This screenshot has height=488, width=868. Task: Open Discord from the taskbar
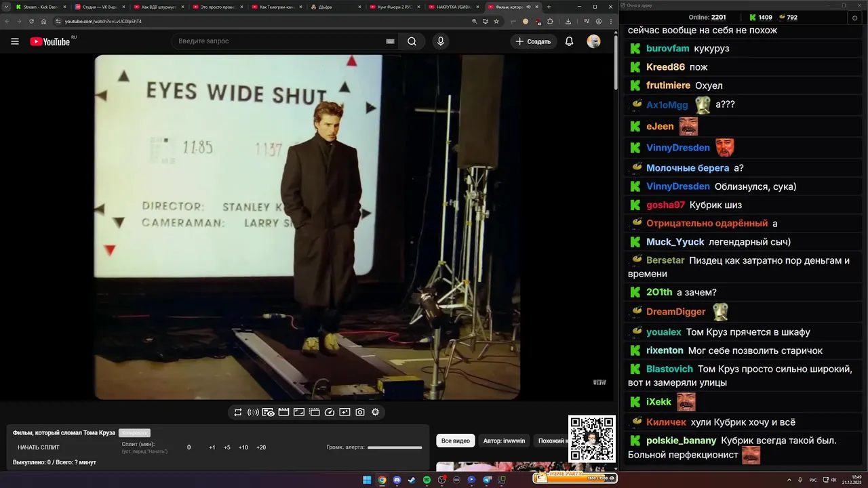pos(397,480)
